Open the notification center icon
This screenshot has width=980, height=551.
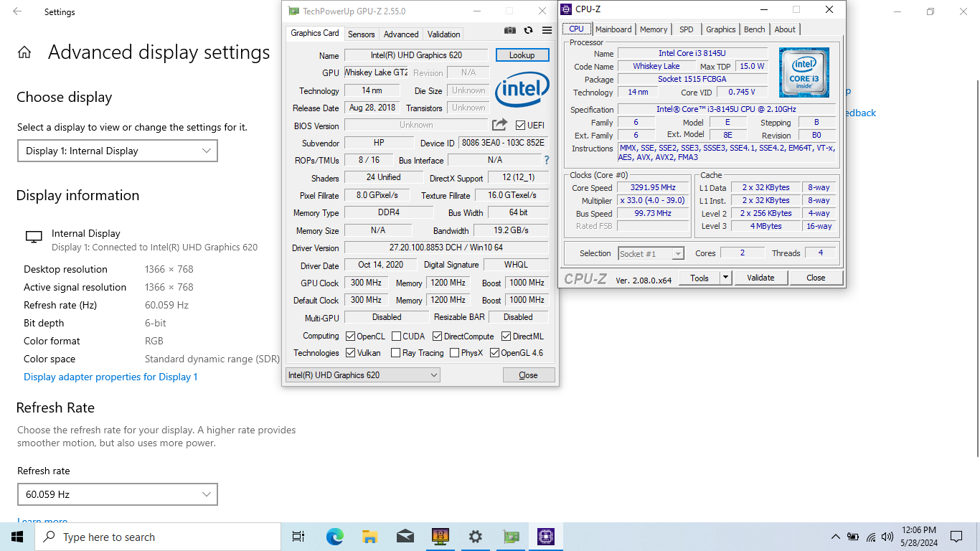[x=956, y=537]
